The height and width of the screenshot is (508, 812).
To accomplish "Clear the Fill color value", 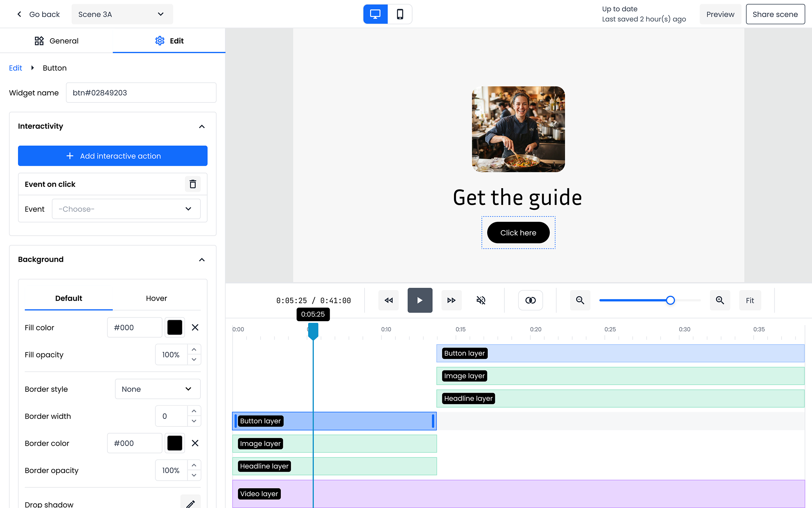I will [x=195, y=327].
